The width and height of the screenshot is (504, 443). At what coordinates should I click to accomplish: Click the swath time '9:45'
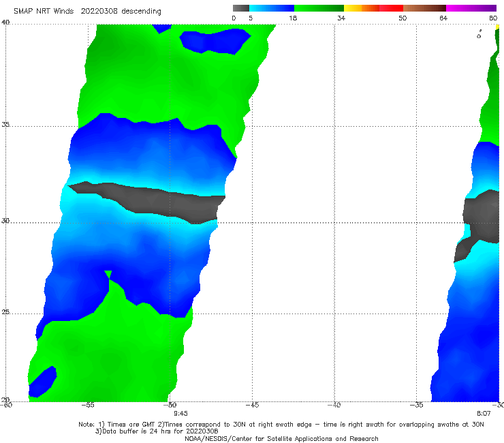click(x=180, y=414)
